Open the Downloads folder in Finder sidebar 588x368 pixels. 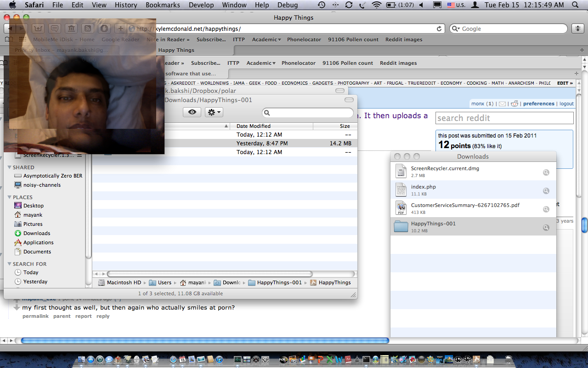pyautogui.click(x=37, y=233)
